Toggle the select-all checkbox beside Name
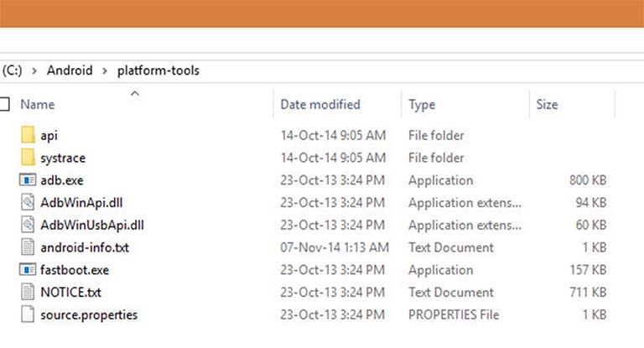The height and width of the screenshot is (348, 644). click(4, 105)
